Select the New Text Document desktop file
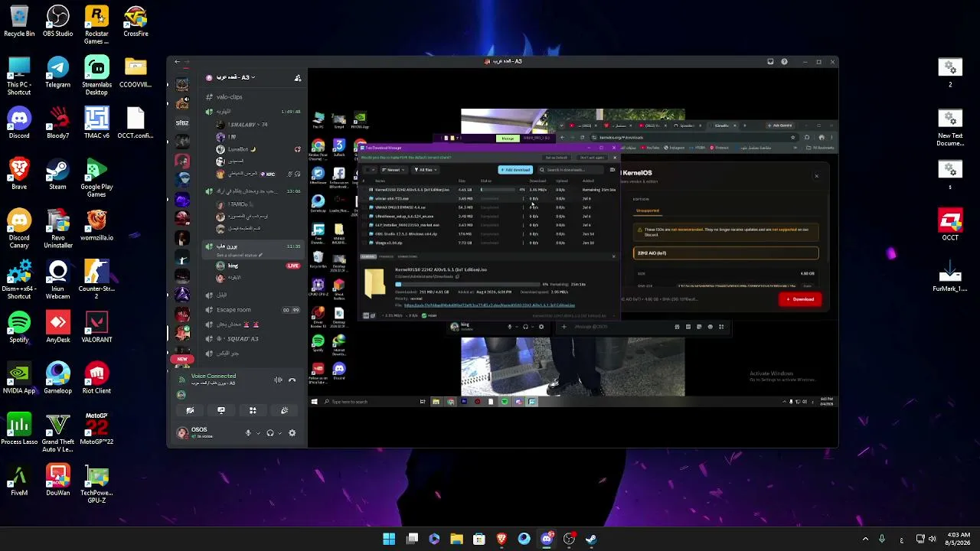This screenshot has width=980, height=551. point(950,128)
